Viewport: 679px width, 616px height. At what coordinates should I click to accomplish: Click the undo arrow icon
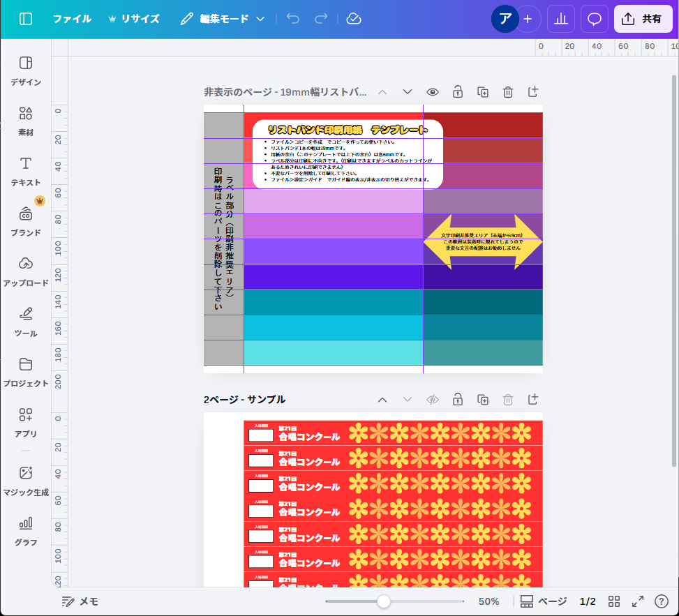(x=293, y=19)
